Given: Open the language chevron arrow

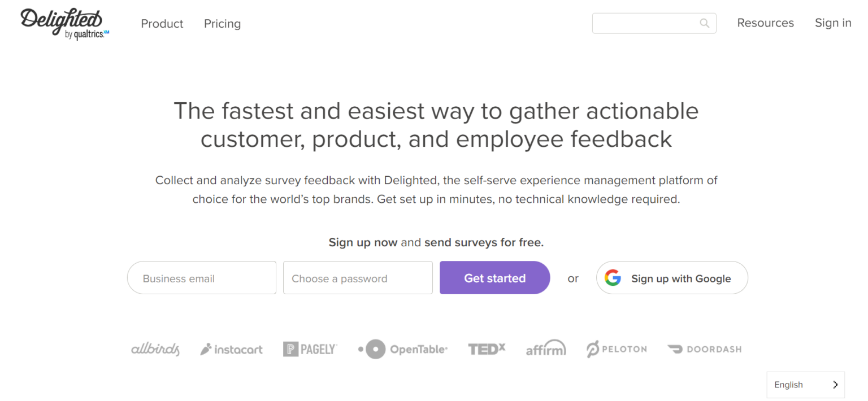Looking at the screenshot, I should (835, 385).
